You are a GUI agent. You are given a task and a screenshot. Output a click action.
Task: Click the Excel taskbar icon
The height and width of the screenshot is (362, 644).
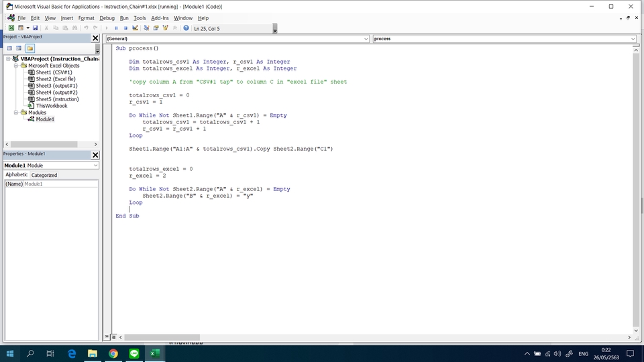(155, 353)
